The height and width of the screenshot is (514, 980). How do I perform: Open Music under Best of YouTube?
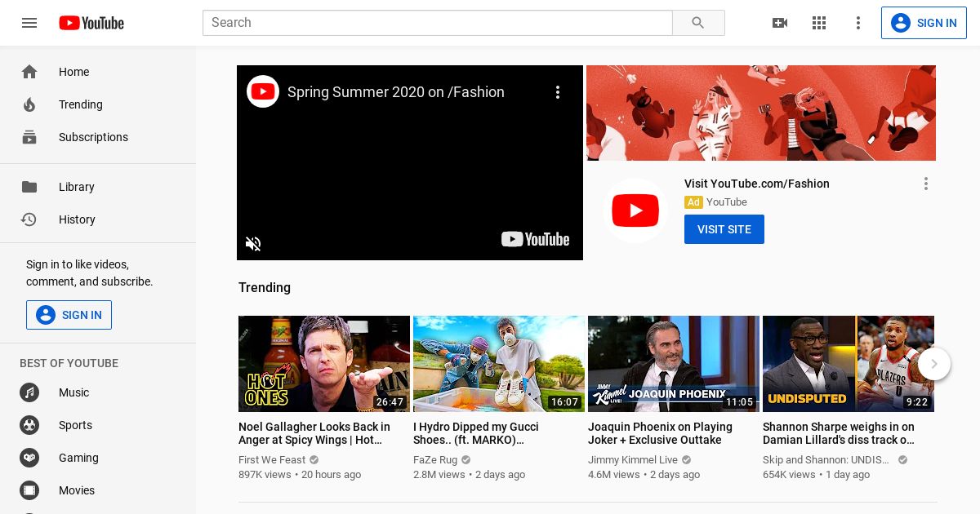[98, 392]
